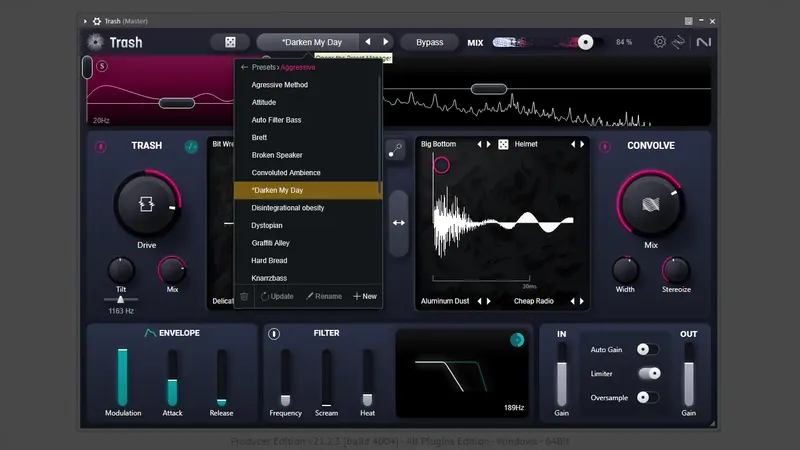Click the Native Instruments logo icon
This screenshot has height=450, width=800.
click(x=704, y=42)
